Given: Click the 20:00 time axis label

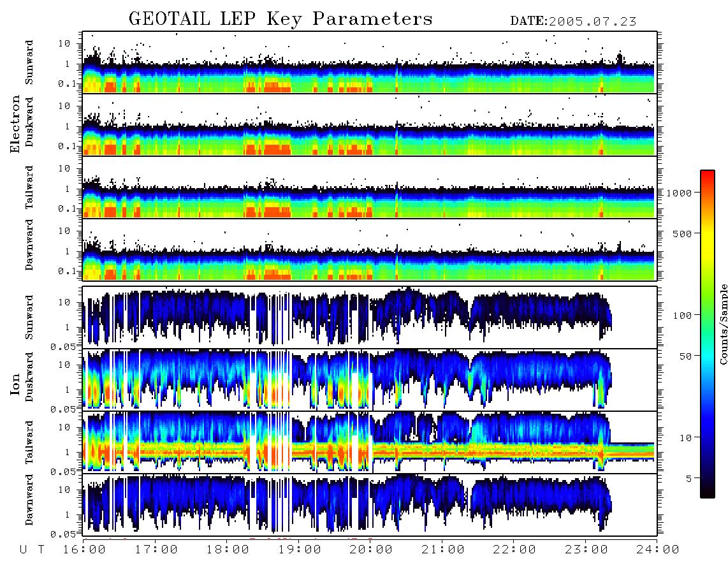Looking at the screenshot, I should 372,550.
